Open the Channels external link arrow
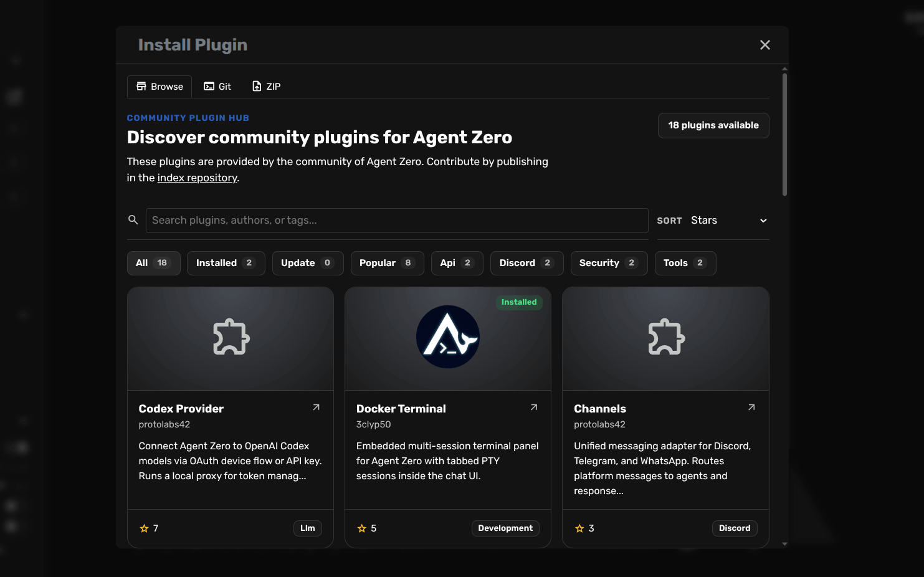Image resolution: width=924 pixels, height=577 pixels. coord(751,407)
